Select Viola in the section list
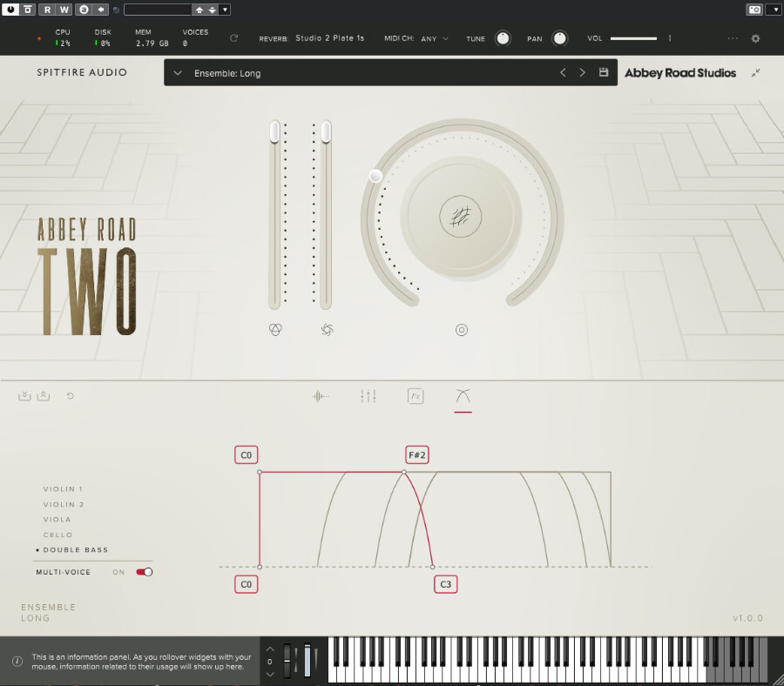The image size is (784, 686). pos(57,519)
